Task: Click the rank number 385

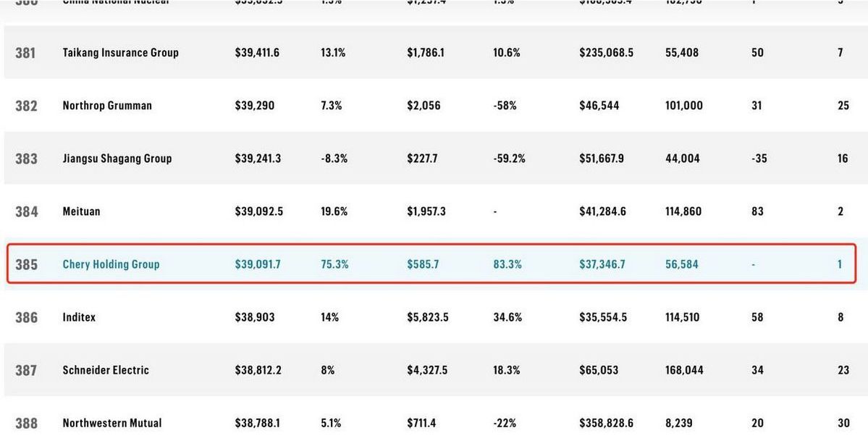Action: 26,264
